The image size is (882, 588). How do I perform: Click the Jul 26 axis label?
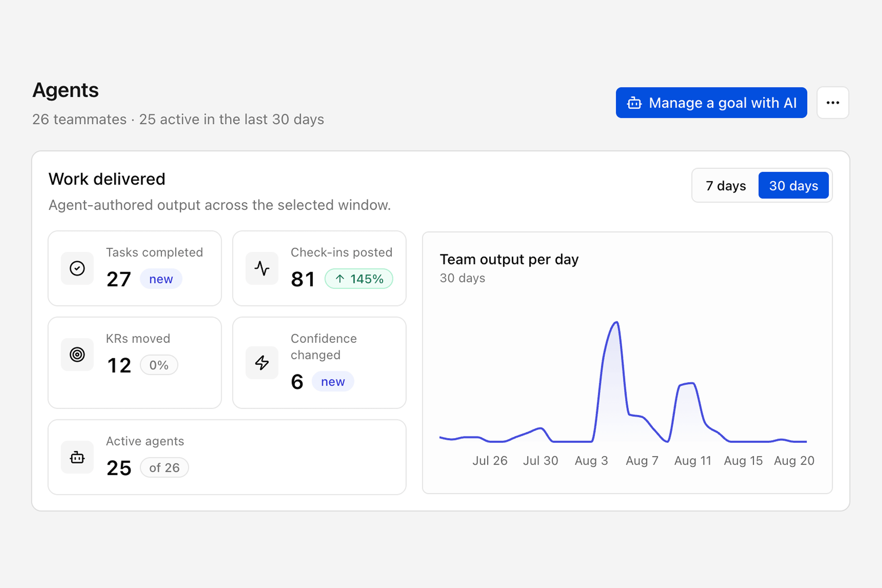[490, 460]
